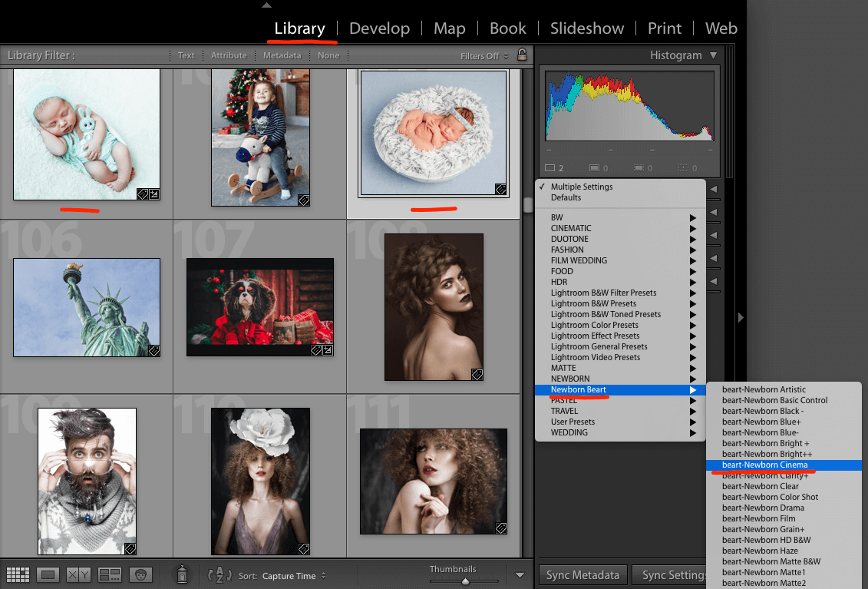Switch to the Develop module
Screen dimensions: 868x589
pos(379,28)
